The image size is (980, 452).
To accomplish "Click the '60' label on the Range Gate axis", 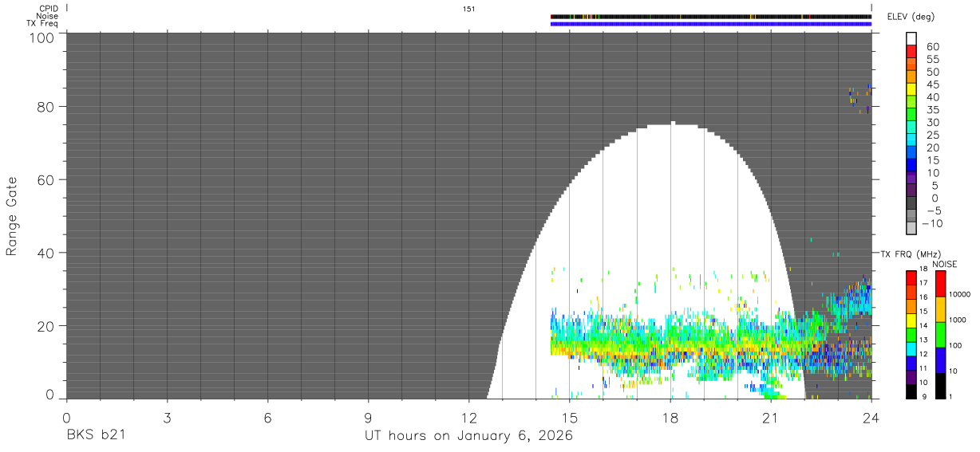I will point(46,180).
